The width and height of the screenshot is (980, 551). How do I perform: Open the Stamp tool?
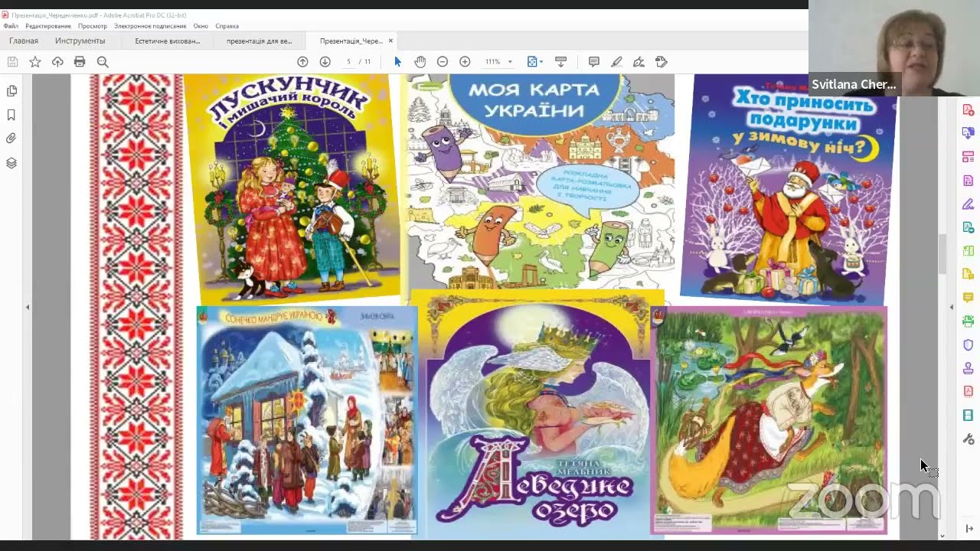click(x=969, y=368)
